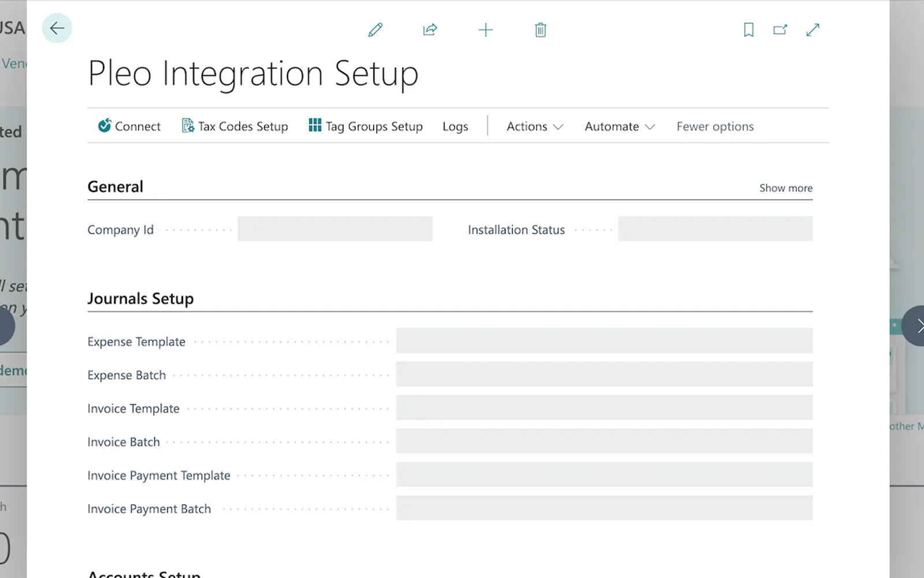Image resolution: width=924 pixels, height=578 pixels.
Task: Focus the Company Id field
Action: pyautogui.click(x=335, y=229)
